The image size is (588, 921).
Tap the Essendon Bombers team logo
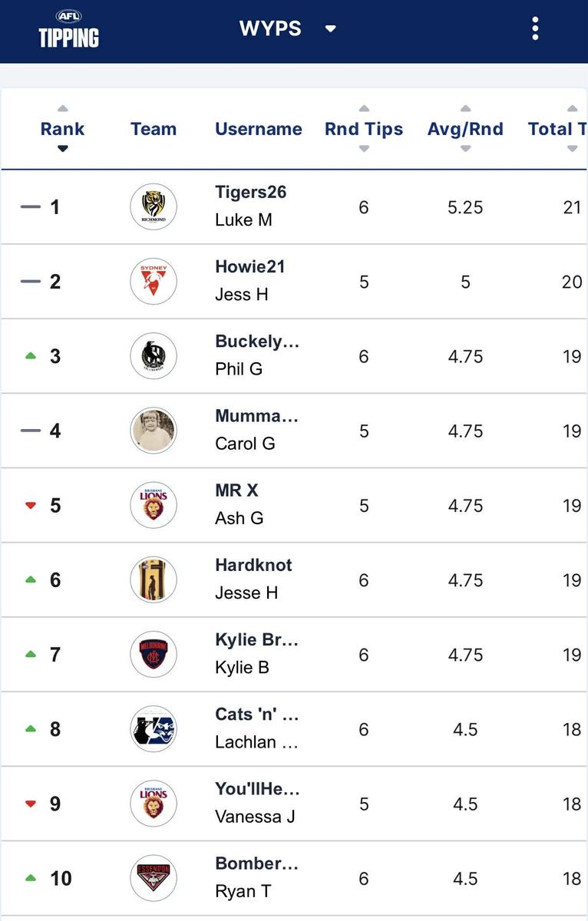(x=154, y=878)
